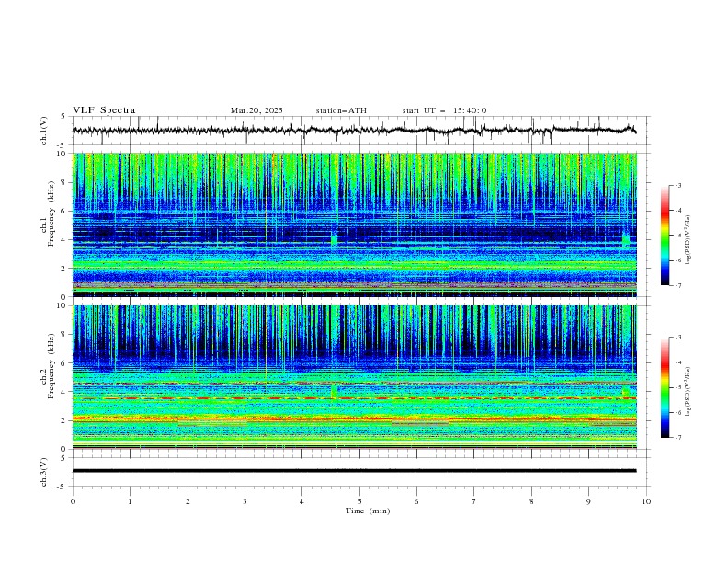This screenshot has width=728, height=563.
Task: Click the ch.2 spectrogram color scale bar
Action: (x=665, y=387)
